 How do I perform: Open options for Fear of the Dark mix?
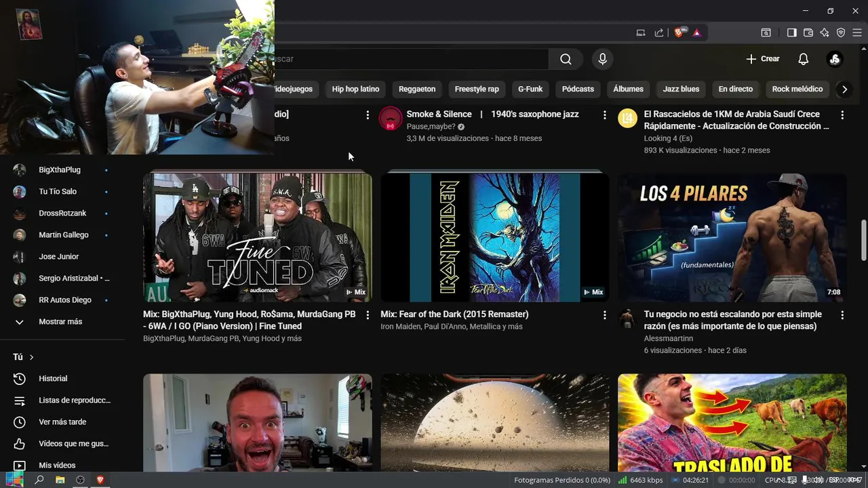604,315
